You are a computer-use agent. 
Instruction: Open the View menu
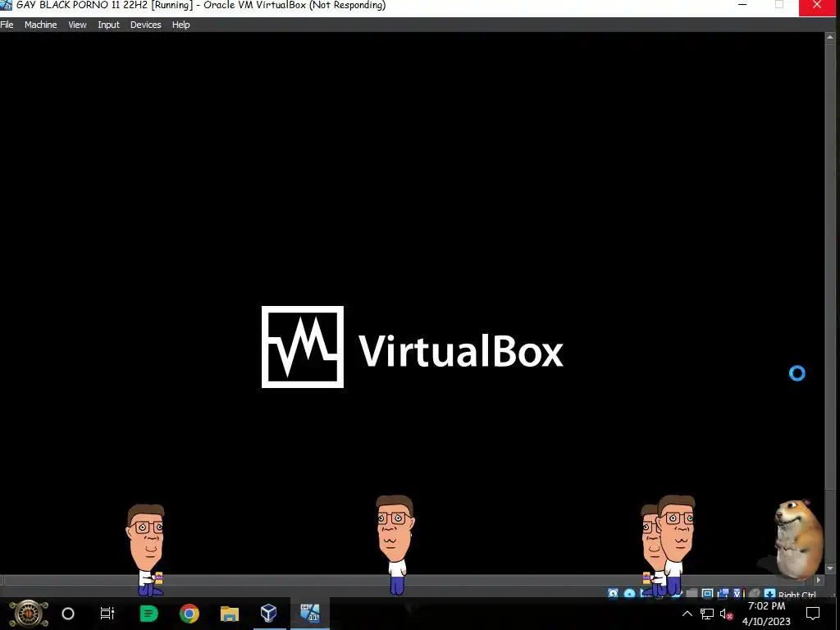pyautogui.click(x=77, y=25)
